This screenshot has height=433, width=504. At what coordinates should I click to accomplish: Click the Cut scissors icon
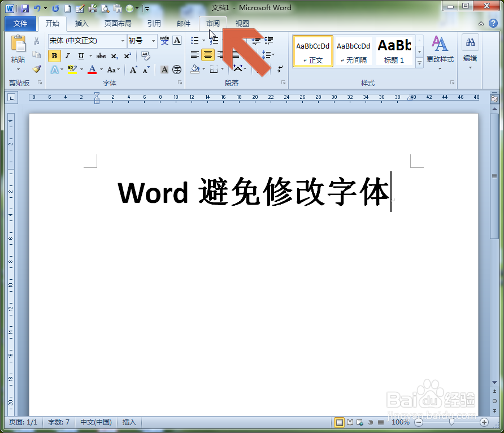[37, 41]
